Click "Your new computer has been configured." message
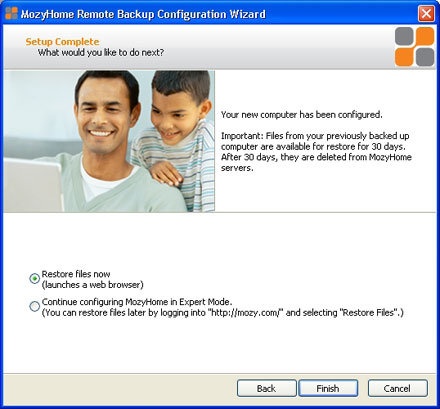The width and height of the screenshot is (440, 409). pyautogui.click(x=302, y=115)
